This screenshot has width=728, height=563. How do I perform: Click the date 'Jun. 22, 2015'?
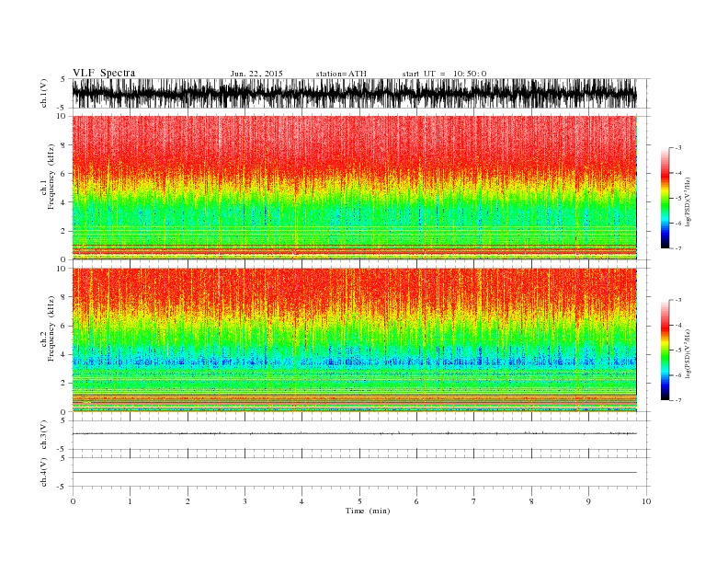[256, 74]
